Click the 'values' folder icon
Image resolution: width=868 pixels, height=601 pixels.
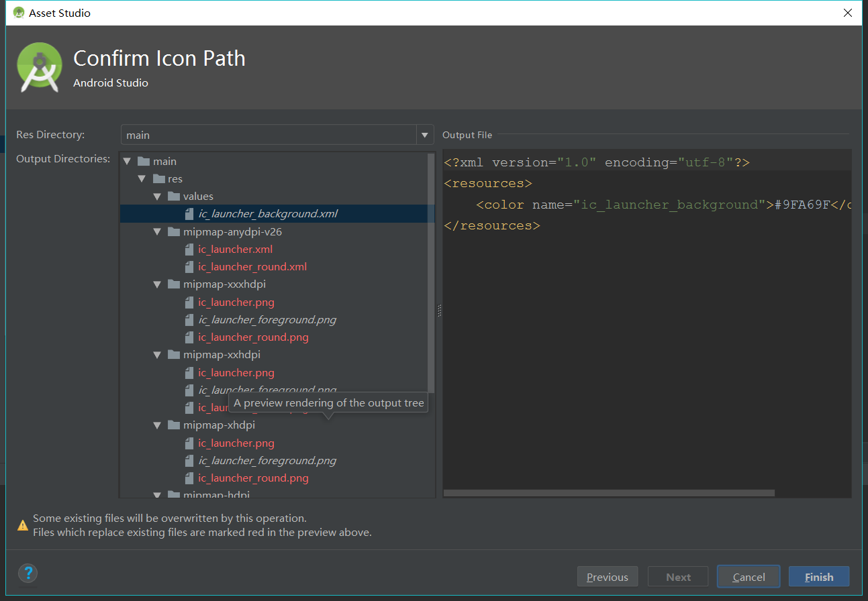pyautogui.click(x=174, y=196)
